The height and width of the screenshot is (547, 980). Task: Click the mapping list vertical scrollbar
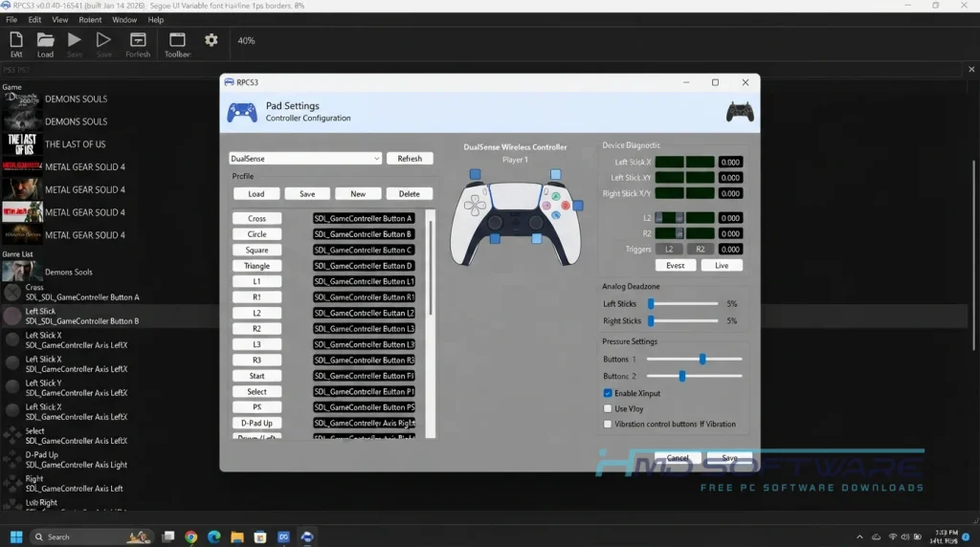[x=430, y=323]
